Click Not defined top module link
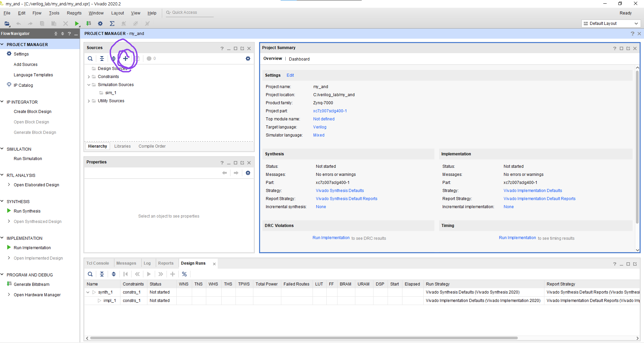Screen dimensions: 644x343 coord(324,119)
